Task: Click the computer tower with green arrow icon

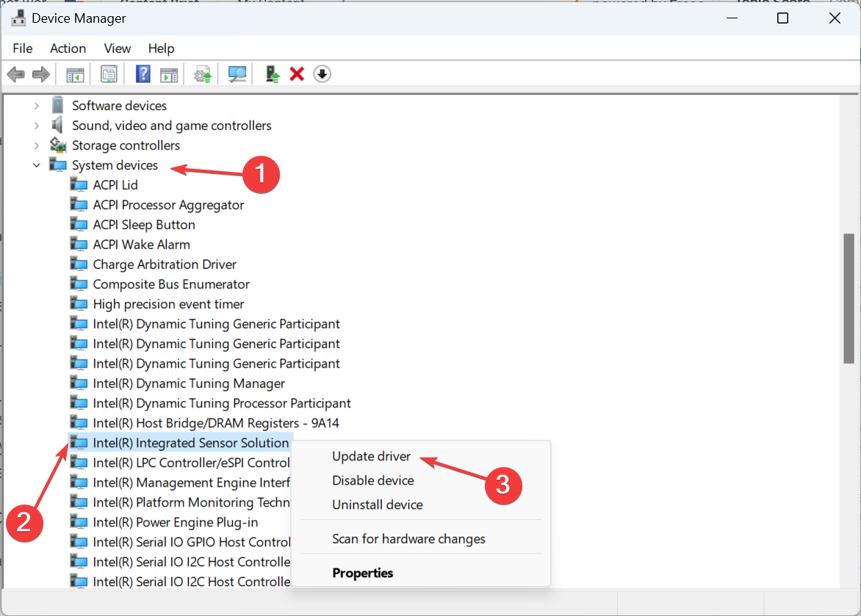Action: tap(273, 74)
